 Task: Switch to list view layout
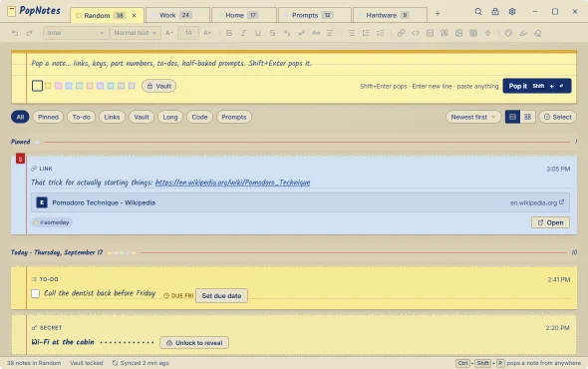tap(512, 117)
